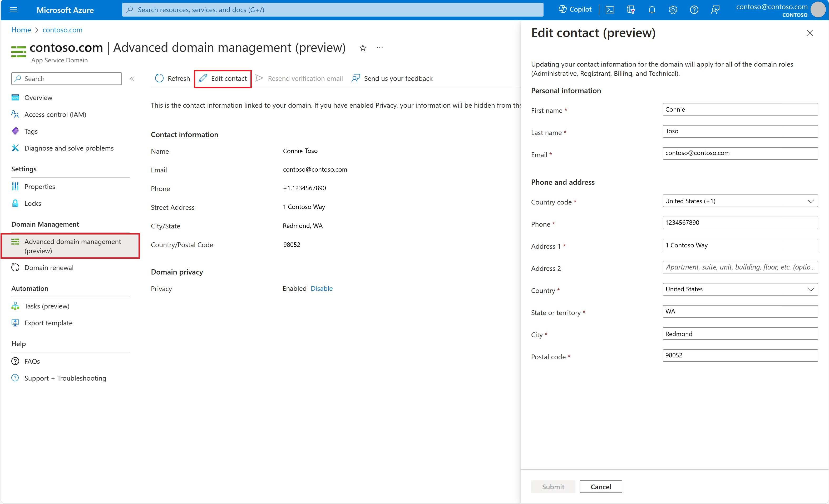Cancel the Edit contact changes
The width and height of the screenshot is (829, 504).
pyautogui.click(x=600, y=487)
